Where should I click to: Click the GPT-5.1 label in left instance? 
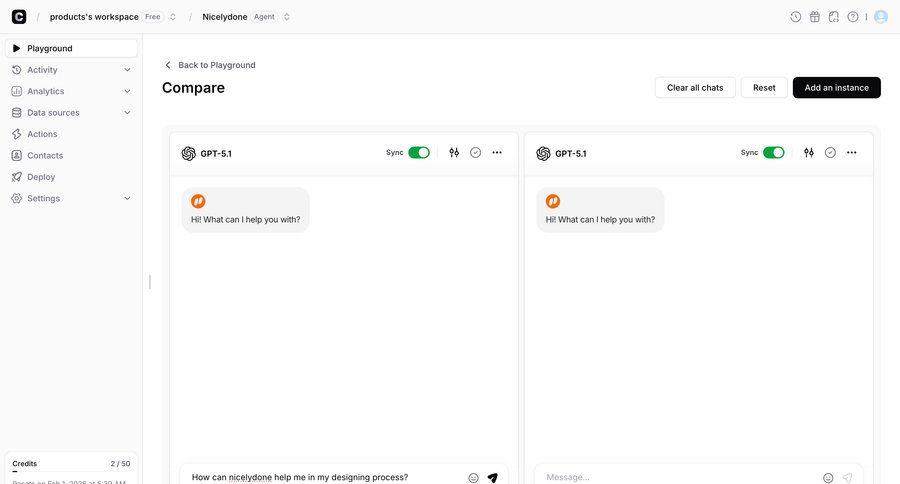216,153
